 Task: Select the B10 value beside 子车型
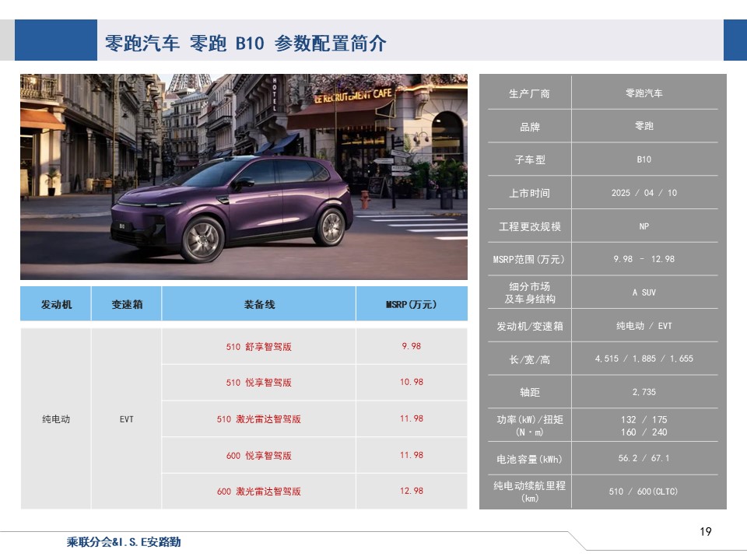(x=644, y=159)
